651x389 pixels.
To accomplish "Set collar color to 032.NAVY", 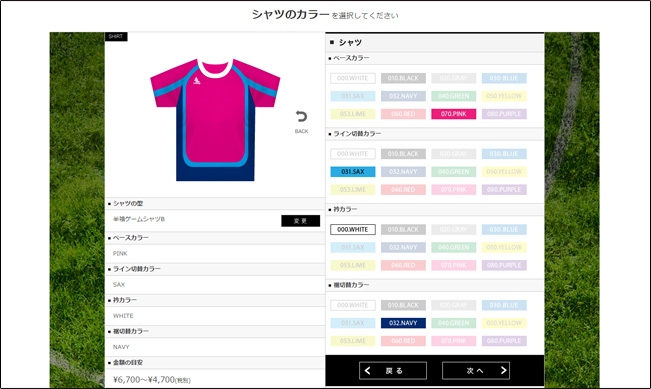I will (x=403, y=247).
